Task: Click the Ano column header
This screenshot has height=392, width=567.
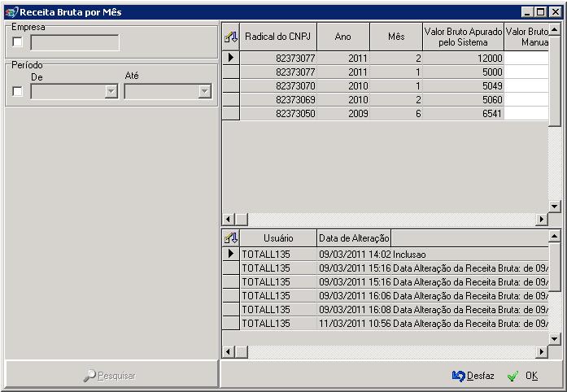Action: point(343,37)
